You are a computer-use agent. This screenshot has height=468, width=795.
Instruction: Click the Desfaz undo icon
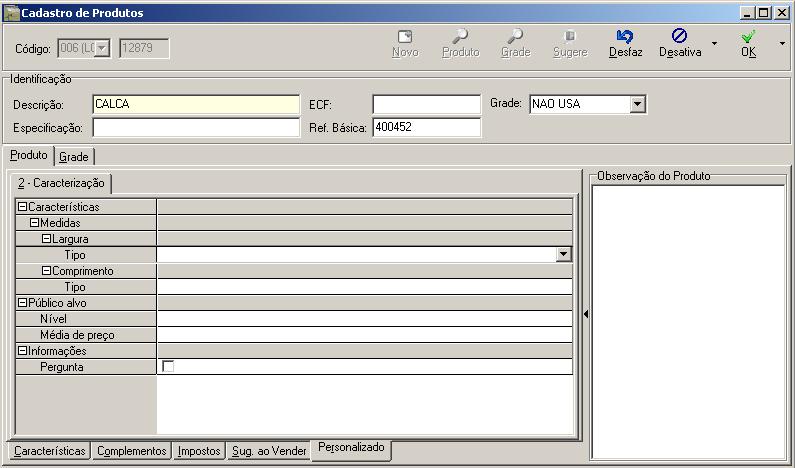point(625,37)
